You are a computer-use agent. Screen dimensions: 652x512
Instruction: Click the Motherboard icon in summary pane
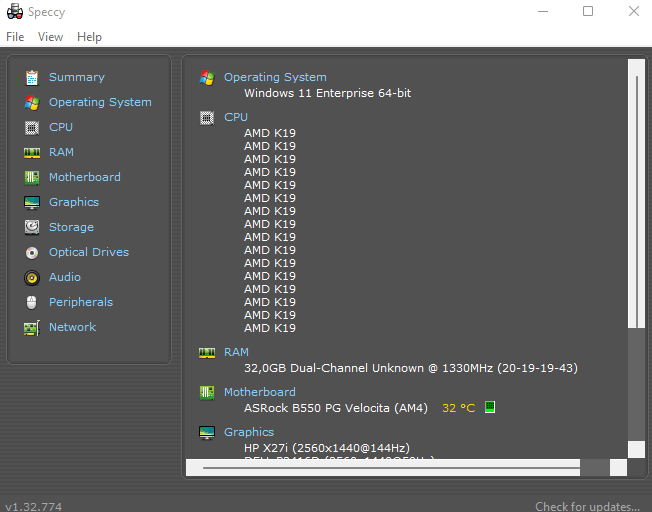pyautogui.click(x=207, y=392)
